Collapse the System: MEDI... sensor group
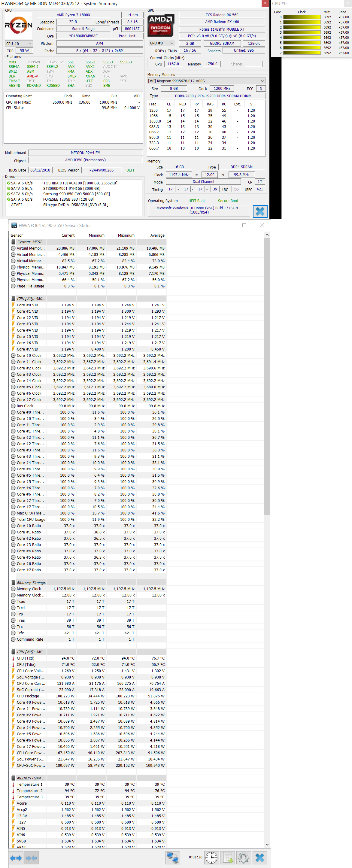The width and height of the screenshot is (352, 868). coord(13,242)
